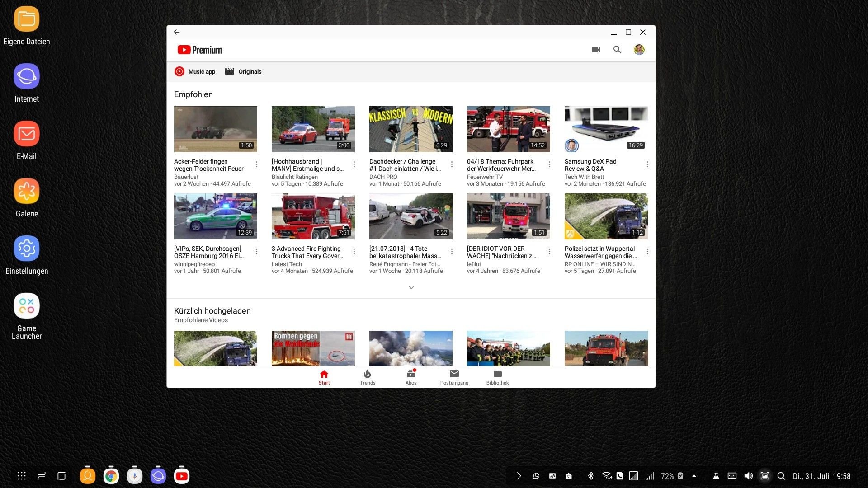
Task: Click the Originals text link
Action: [250, 72]
